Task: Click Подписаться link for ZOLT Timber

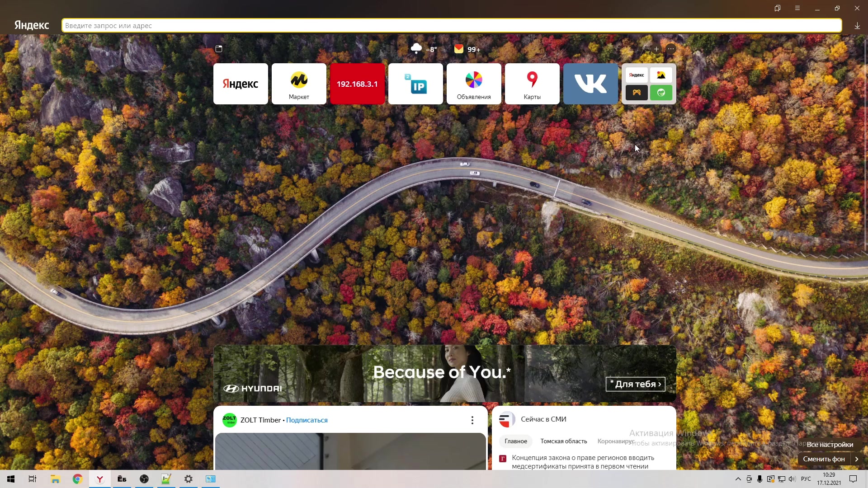Action: click(x=307, y=420)
